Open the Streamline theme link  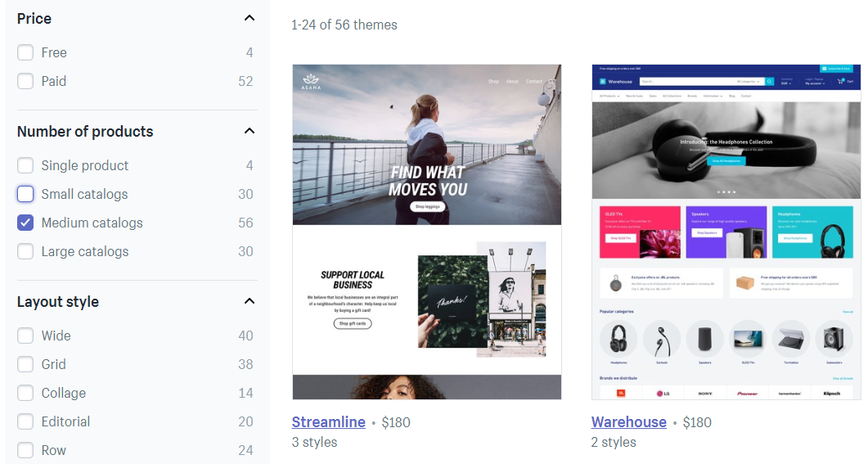328,422
